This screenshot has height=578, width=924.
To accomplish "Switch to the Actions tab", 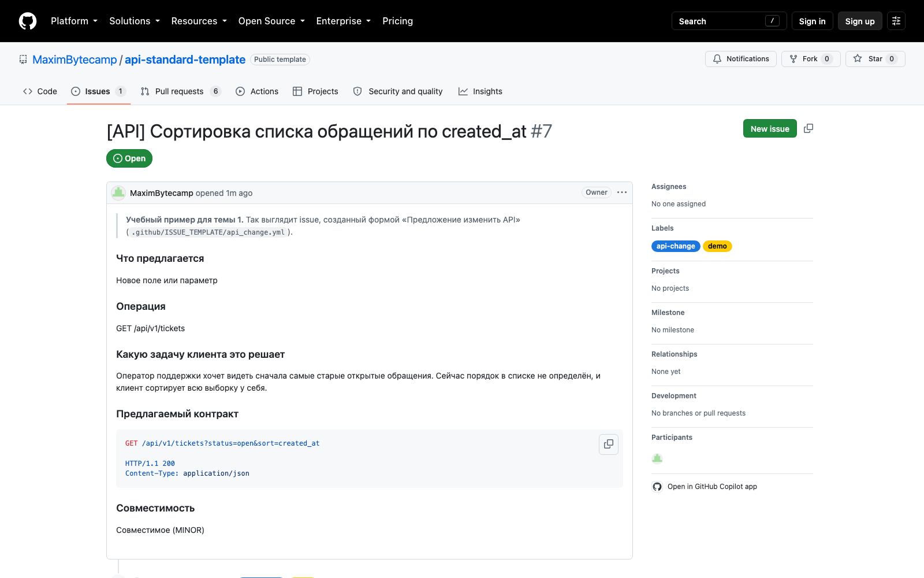I will [257, 91].
